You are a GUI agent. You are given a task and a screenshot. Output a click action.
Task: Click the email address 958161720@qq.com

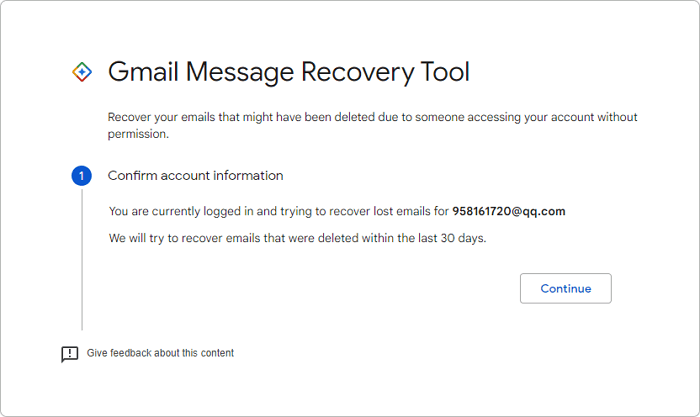point(508,211)
